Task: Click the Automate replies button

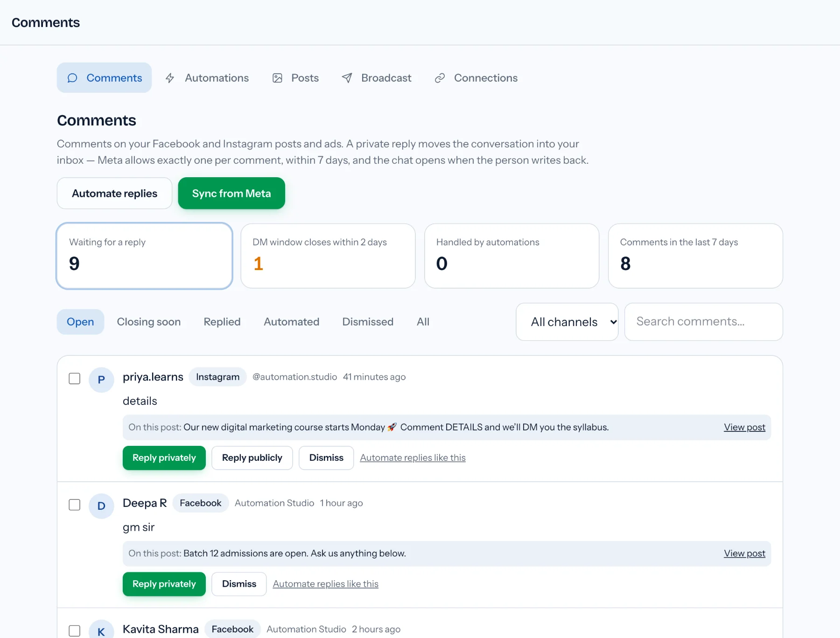Action: coord(115,193)
